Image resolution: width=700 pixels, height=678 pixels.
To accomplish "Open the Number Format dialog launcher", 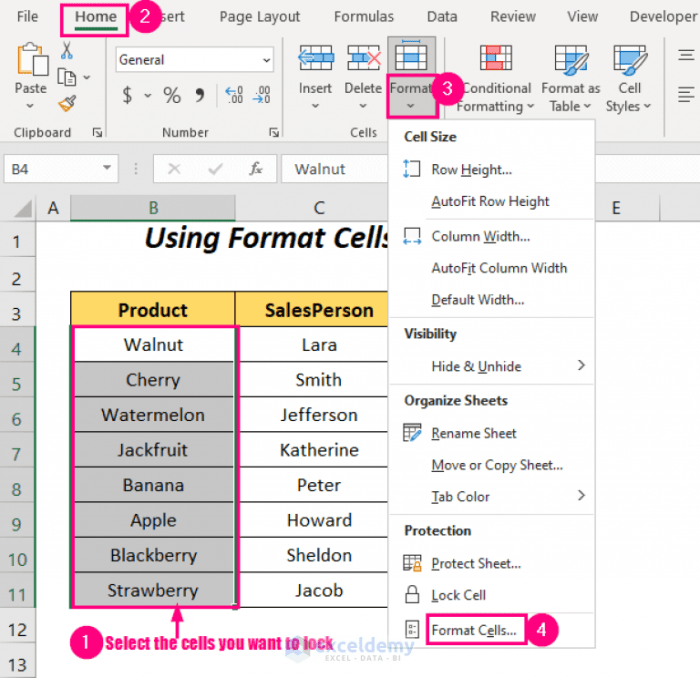I will coord(274,133).
